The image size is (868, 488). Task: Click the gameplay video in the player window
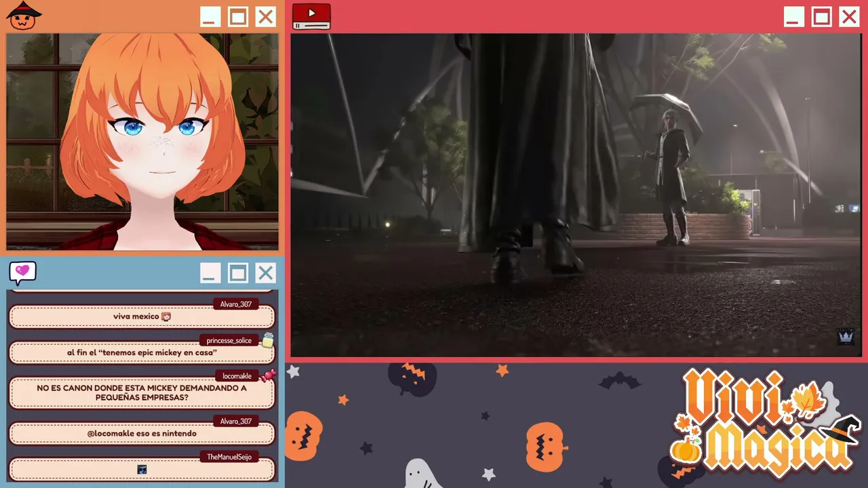pyautogui.click(x=576, y=195)
